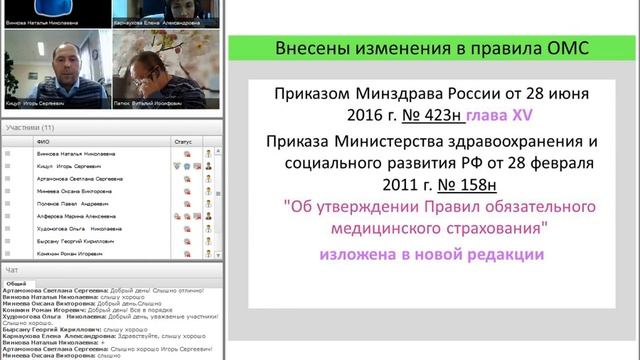Click the Чат panel header
This screenshot has width=640, height=360.
(x=112, y=270)
